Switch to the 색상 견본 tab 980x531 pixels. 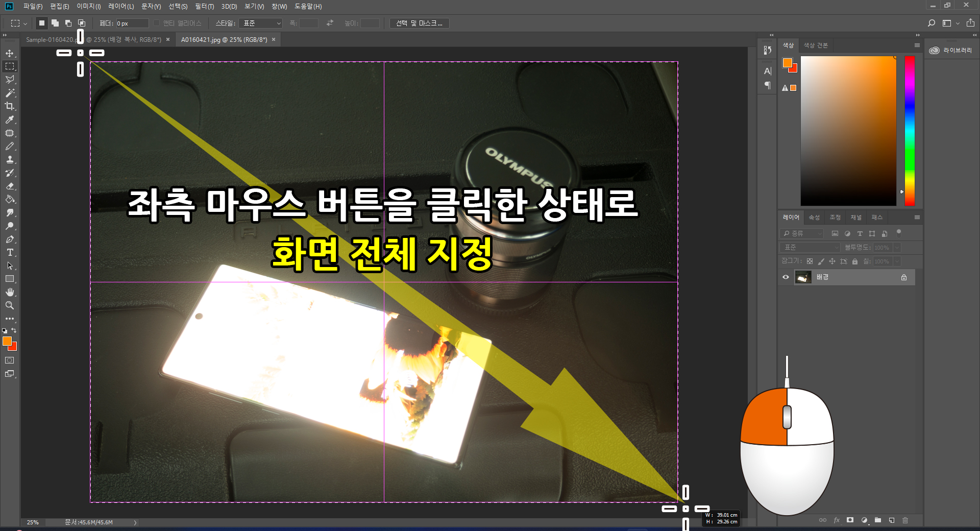coord(816,45)
